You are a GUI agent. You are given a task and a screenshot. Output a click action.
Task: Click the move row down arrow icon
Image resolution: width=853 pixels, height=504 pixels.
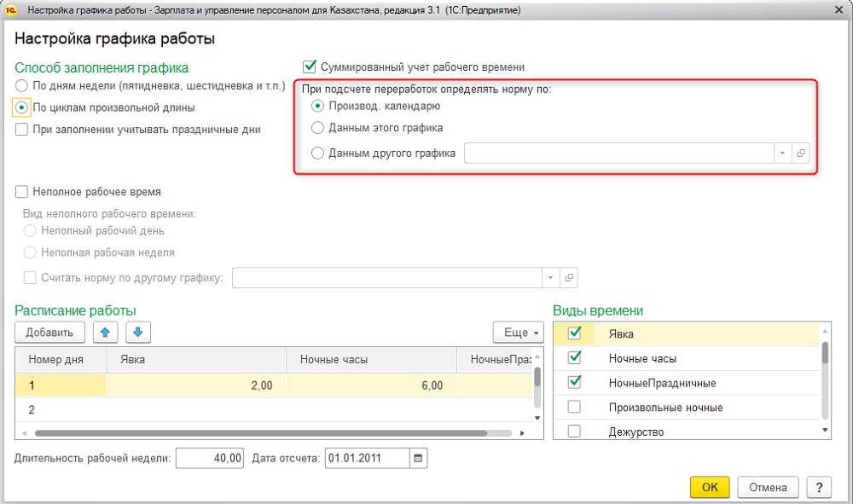click(x=138, y=332)
